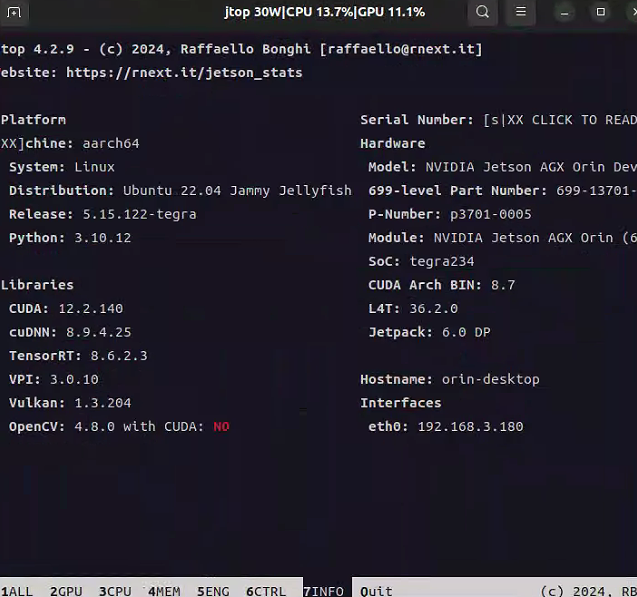
Task: Click the Serial Number label
Action: tap(417, 120)
